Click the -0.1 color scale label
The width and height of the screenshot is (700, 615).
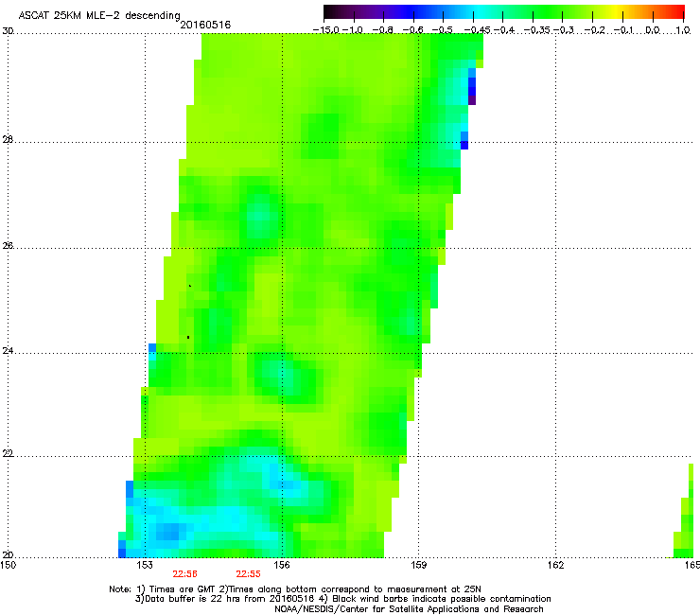[623, 30]
